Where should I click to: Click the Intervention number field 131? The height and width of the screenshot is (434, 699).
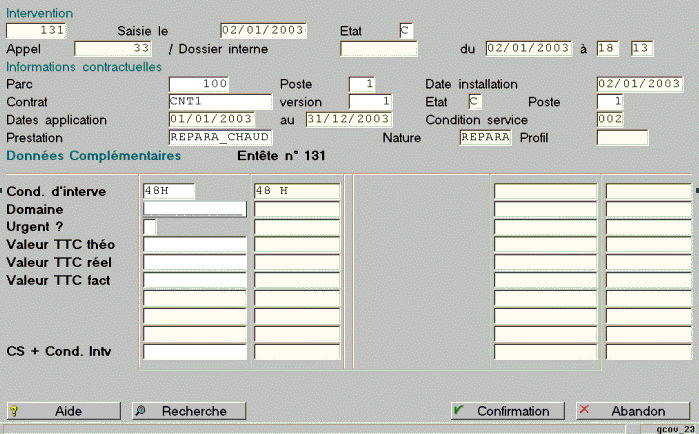pos(36,31)
